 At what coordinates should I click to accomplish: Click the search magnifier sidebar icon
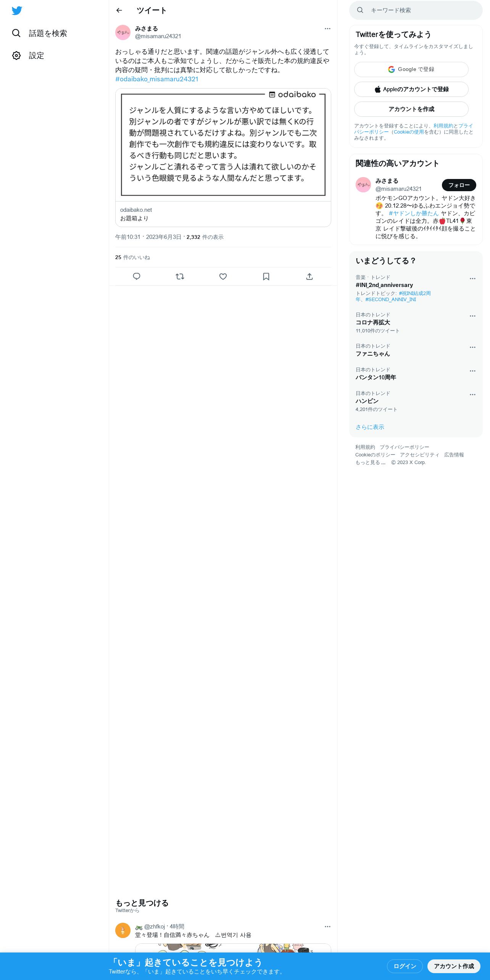click(x=16, y=33)
